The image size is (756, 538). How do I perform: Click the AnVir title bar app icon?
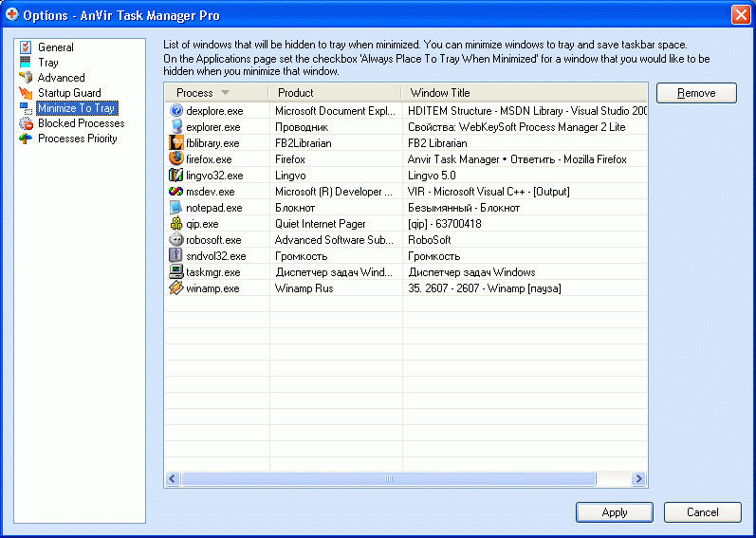[x=11, y=15]
